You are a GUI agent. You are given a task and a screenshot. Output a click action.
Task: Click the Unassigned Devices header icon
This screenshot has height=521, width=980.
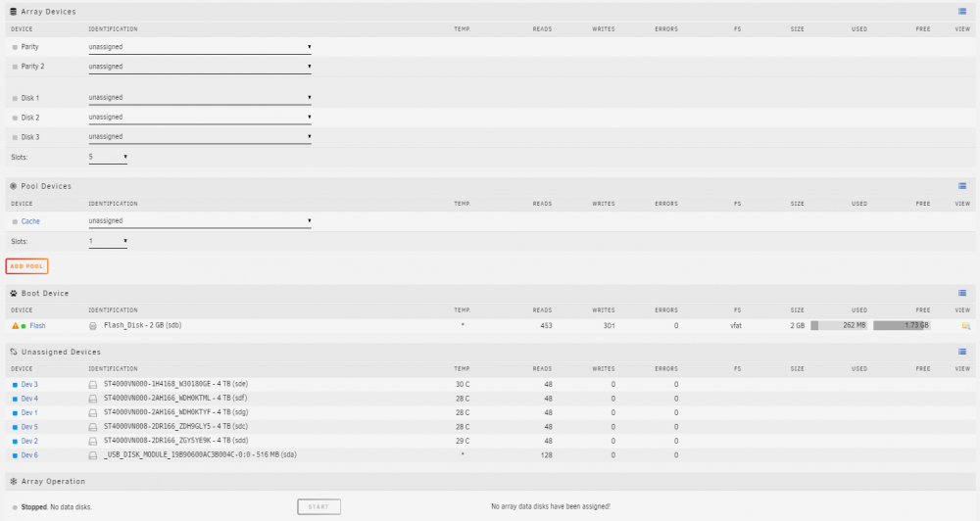point(13,352)
